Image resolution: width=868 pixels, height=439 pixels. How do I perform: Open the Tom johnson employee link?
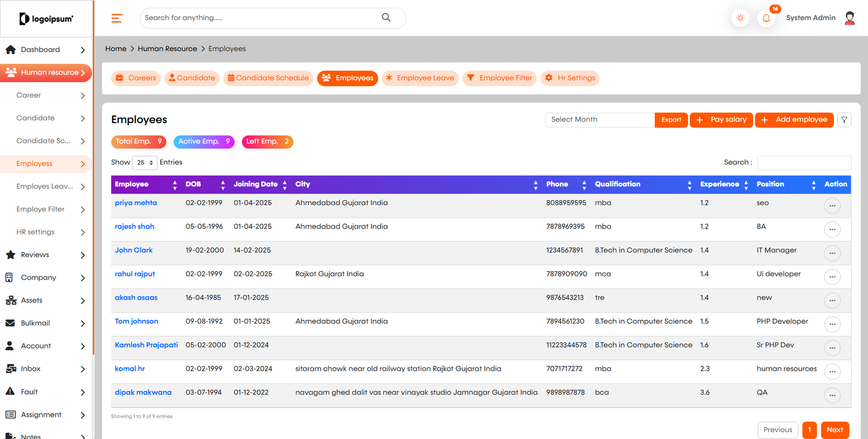[x=137, y=321]
